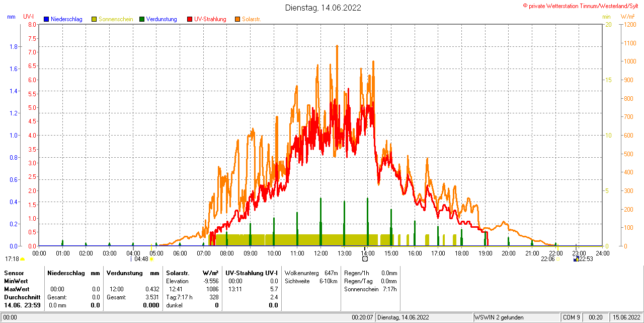Click the 00:20 status bar field
Viewport: 644px width, 323px height.
[596, 317]
